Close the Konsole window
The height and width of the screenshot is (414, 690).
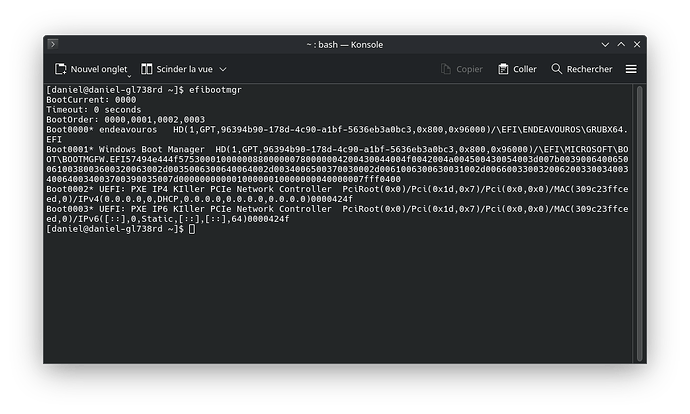click(x=632, y=44)
